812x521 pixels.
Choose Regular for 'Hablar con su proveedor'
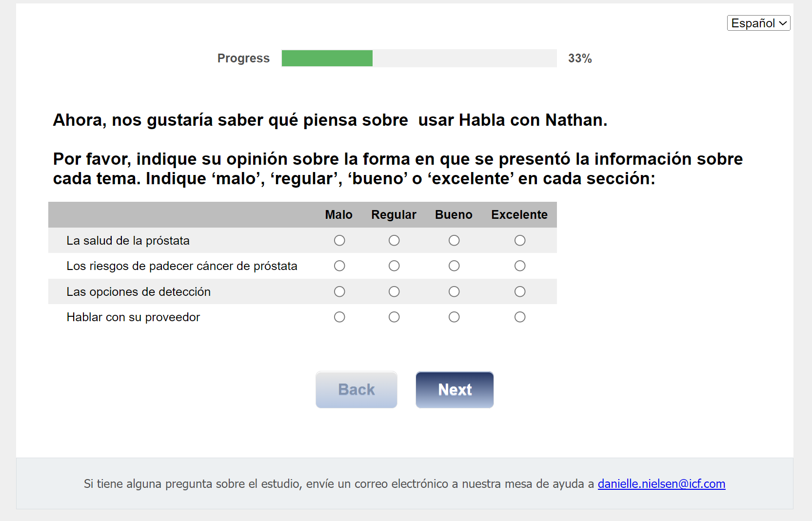pos(394,317)
